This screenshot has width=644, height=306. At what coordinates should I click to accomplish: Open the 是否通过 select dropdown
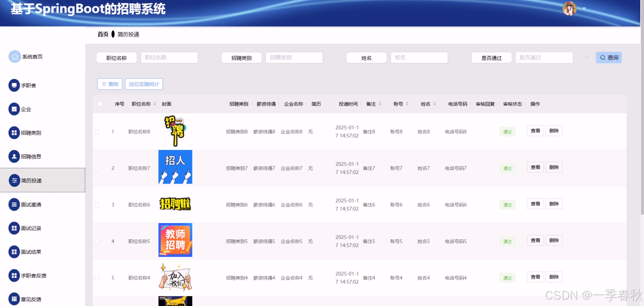[x=544, y=58]
